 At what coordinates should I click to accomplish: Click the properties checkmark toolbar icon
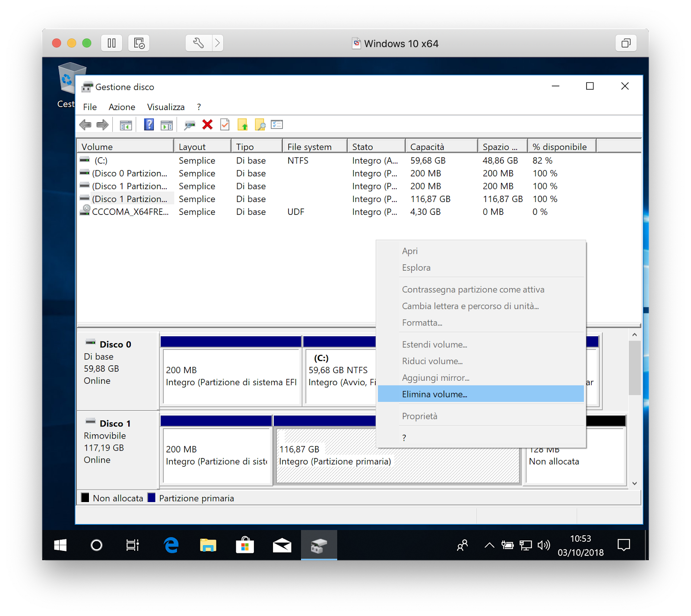(225, 125)
